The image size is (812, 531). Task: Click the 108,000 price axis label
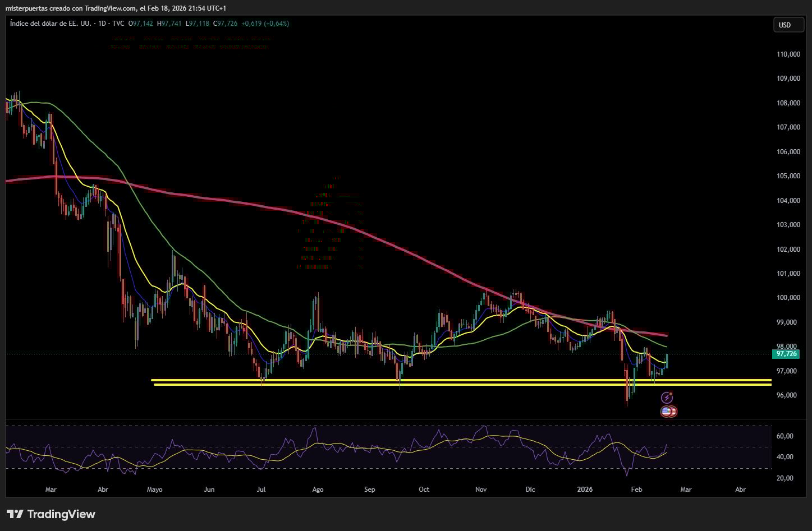coord(788,103)
